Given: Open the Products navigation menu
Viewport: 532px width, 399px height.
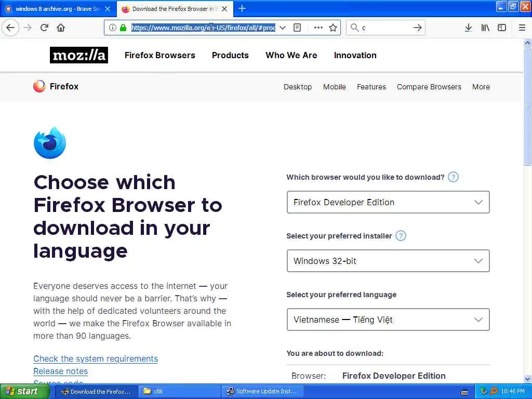Looking at the screenshot, I should [x=230, y=55].
